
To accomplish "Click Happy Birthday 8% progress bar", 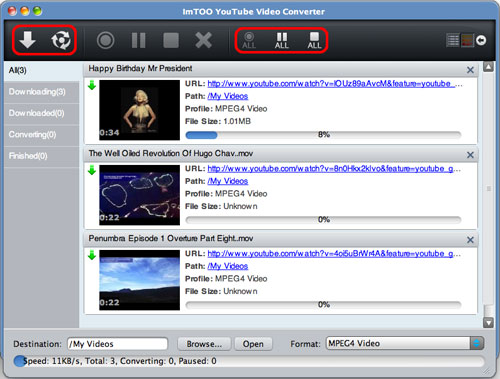I will [x=323, y=135].
